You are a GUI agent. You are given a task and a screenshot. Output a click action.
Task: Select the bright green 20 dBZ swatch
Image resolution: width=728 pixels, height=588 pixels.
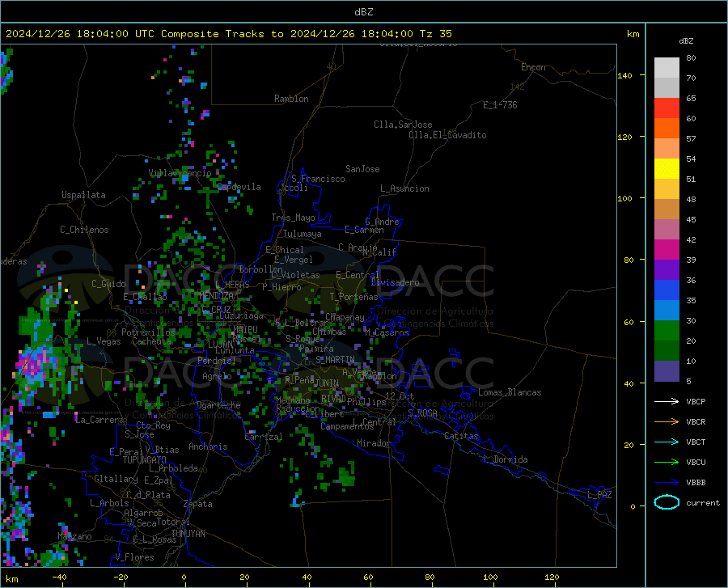[x=667, y=331]
